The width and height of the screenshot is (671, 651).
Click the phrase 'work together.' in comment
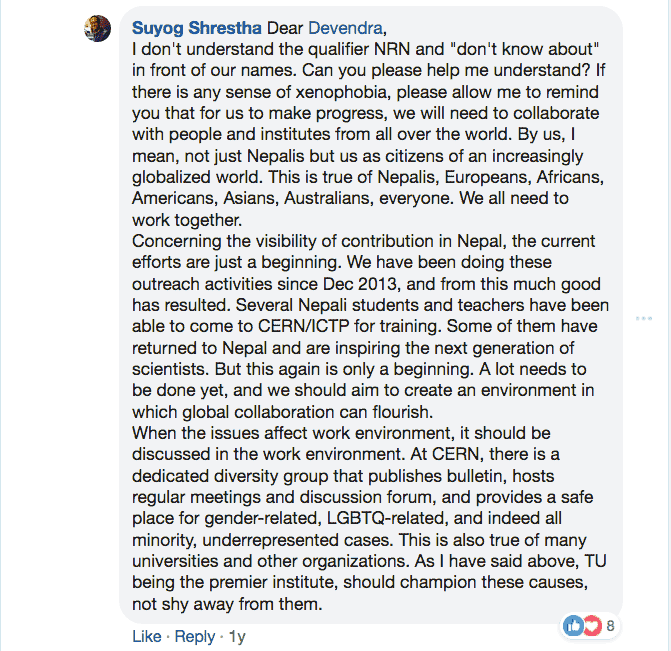click(x=187, y=220)
